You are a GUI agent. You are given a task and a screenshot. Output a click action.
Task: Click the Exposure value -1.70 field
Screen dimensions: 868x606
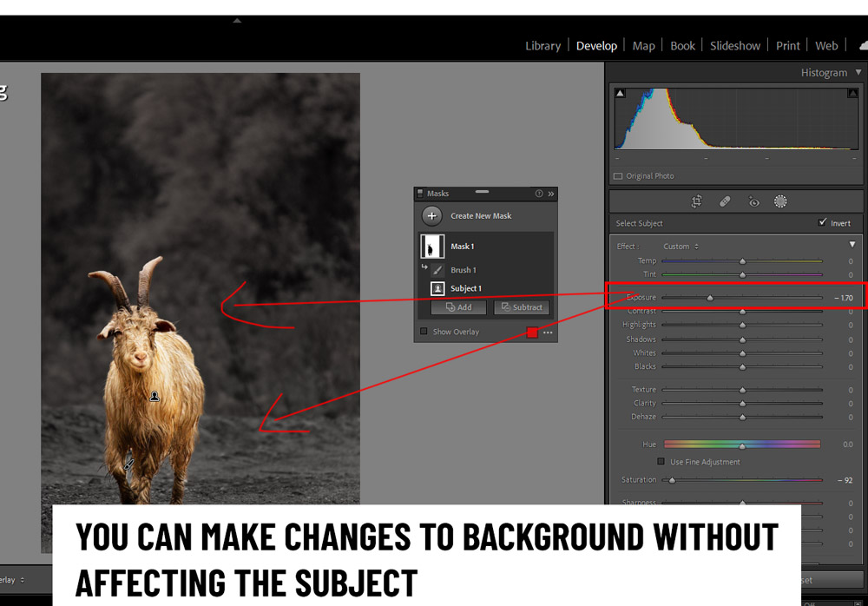pos(844,298)
